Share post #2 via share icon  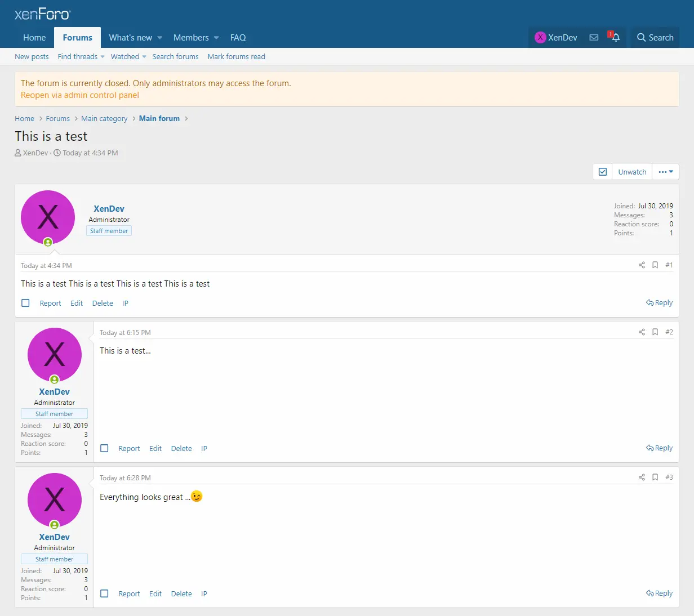click(642, 332)
